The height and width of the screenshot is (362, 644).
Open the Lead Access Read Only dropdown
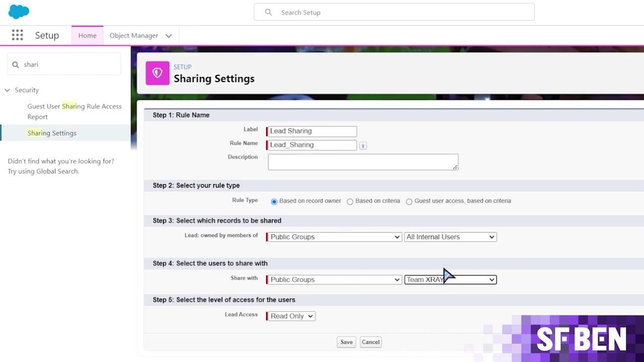pyautogui.click(x=292, y=316)
